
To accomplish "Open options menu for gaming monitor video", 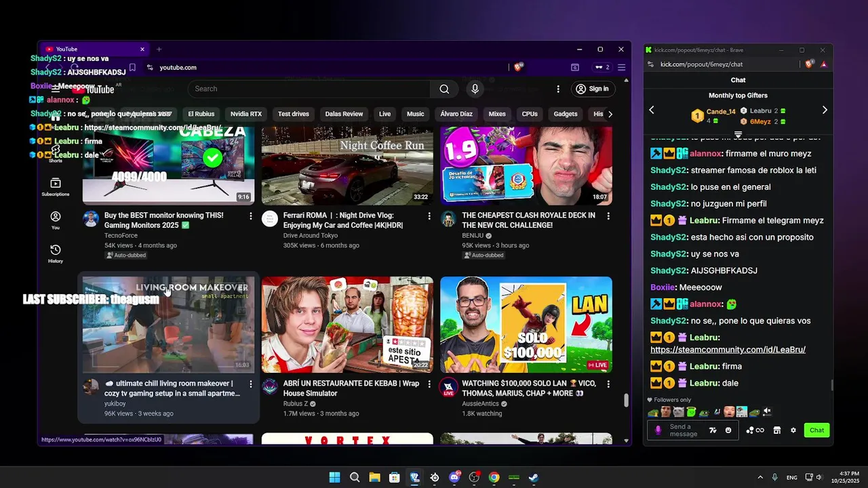I will (251, 216).
